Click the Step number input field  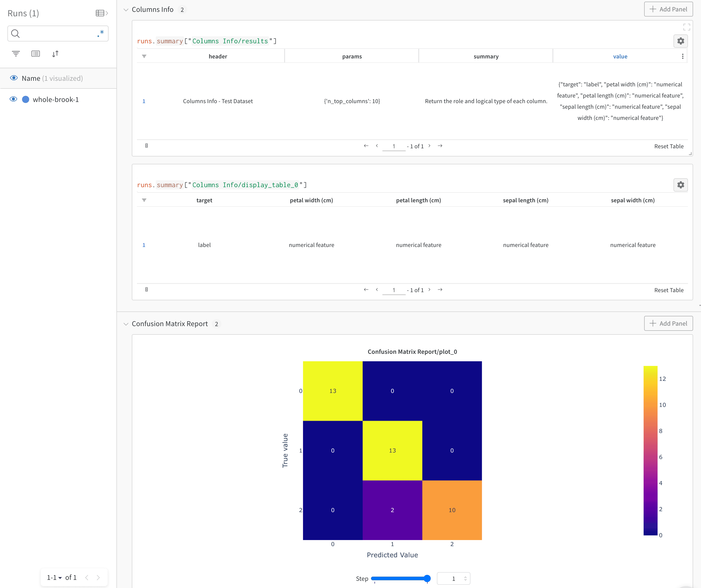453,578
